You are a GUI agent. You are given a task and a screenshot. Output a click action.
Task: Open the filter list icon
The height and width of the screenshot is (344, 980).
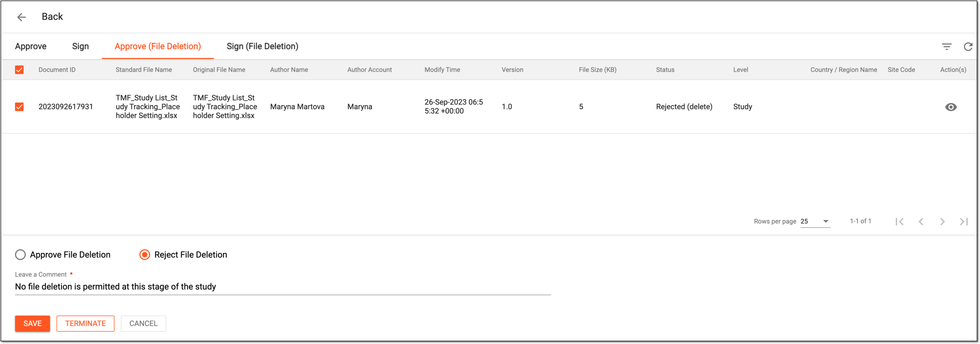(947, 47)
